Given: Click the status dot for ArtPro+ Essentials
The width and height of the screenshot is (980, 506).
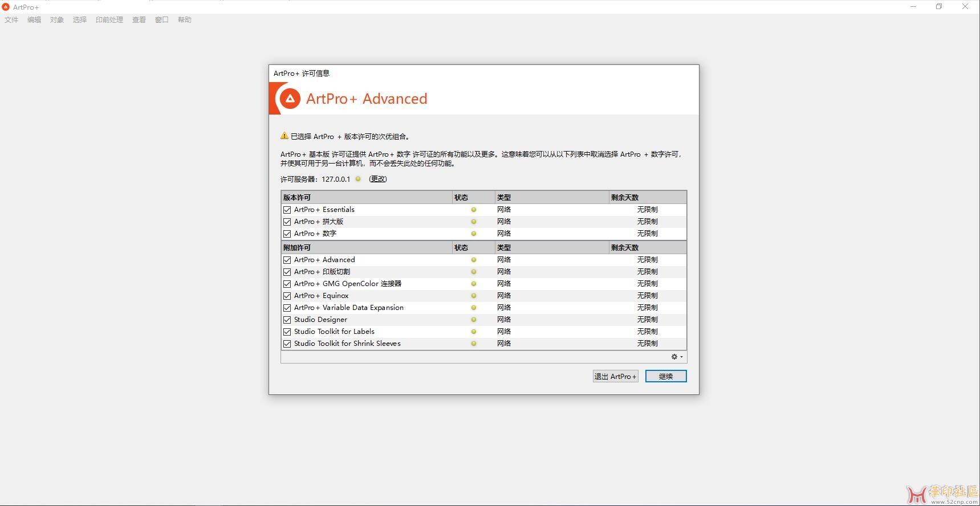Looking at the screenshot, I should [474, 210].
